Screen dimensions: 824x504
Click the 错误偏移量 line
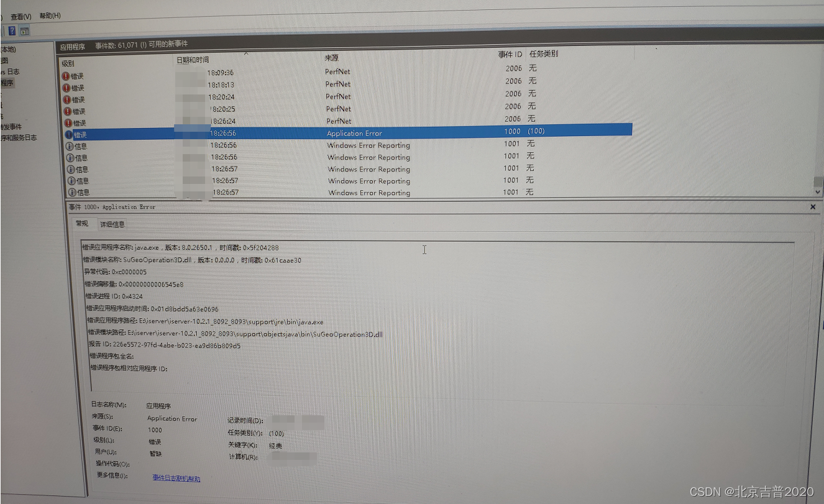pos(134,284)
